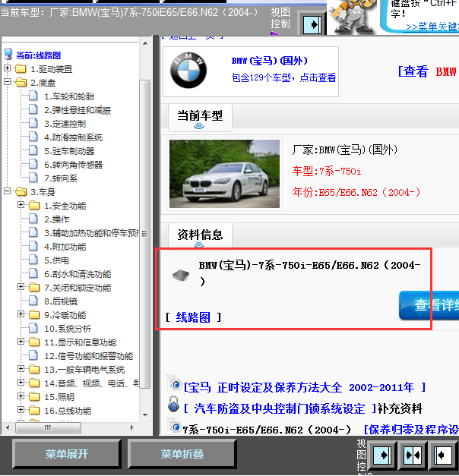Click the mechanic mascot image
Screen dimensions: 459x476
353,17
